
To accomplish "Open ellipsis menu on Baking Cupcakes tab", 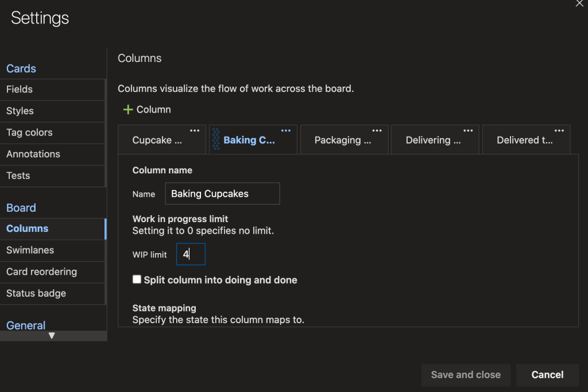I will 285,131.
